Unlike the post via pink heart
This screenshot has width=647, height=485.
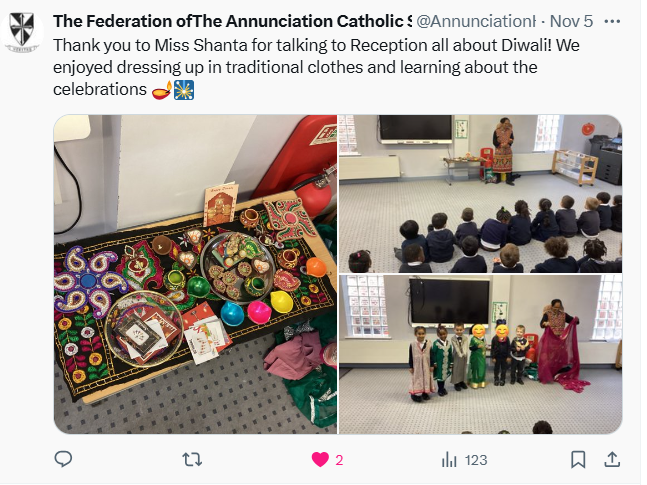[x=320, y=459]
